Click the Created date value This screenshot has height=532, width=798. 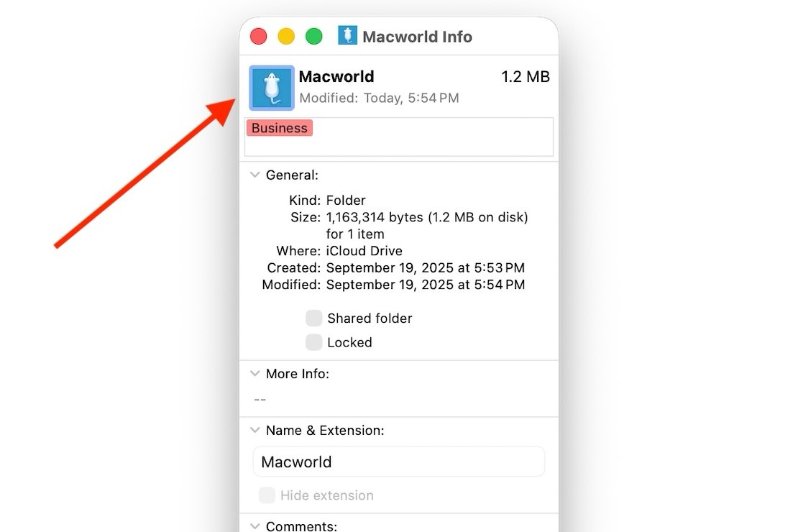pyautogui.click(x=425, y=268)
